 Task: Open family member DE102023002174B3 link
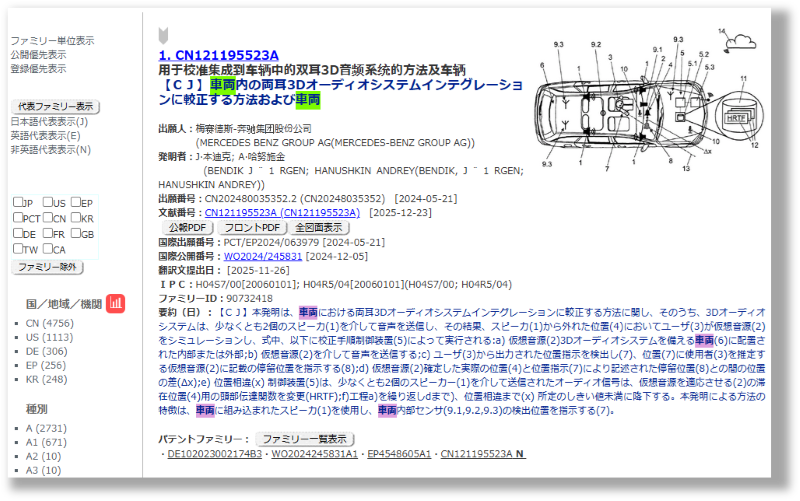(214, 454)
